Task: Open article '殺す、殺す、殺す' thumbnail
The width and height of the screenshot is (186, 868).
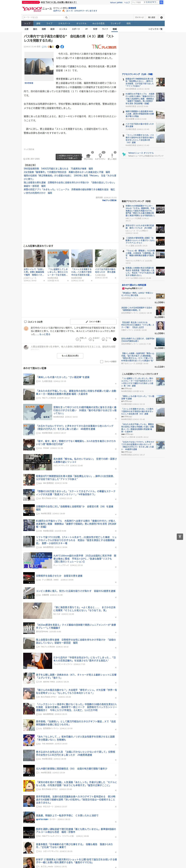Action: (29, 445)
